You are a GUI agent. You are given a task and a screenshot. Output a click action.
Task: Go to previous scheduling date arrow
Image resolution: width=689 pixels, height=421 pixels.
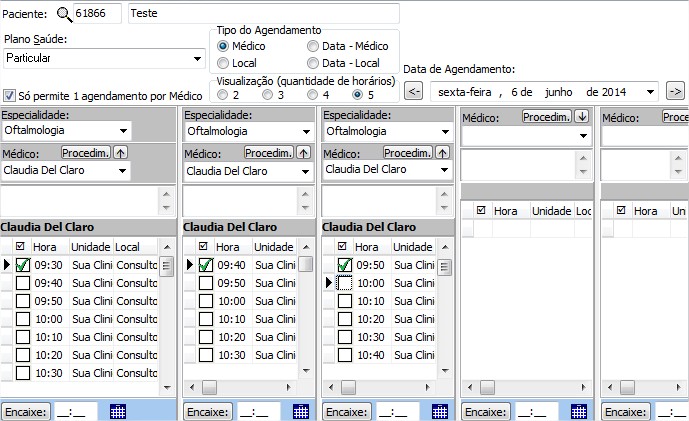(x=414, y=92)
